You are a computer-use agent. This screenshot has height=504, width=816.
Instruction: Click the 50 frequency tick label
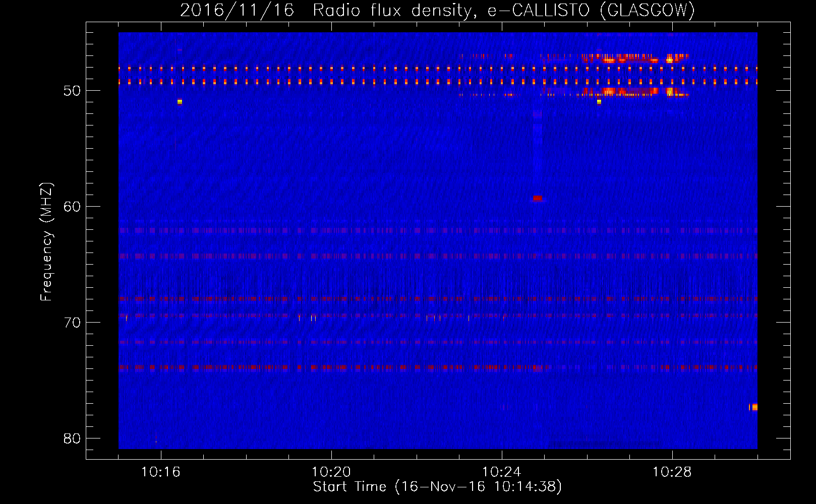(72, 91)
